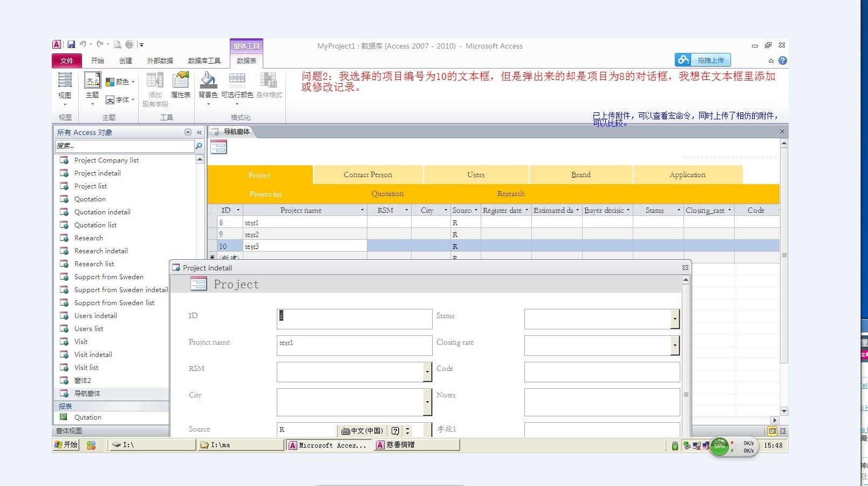
Task: Open the Status column filter dropdown arrow
Action: click(679, 210)
